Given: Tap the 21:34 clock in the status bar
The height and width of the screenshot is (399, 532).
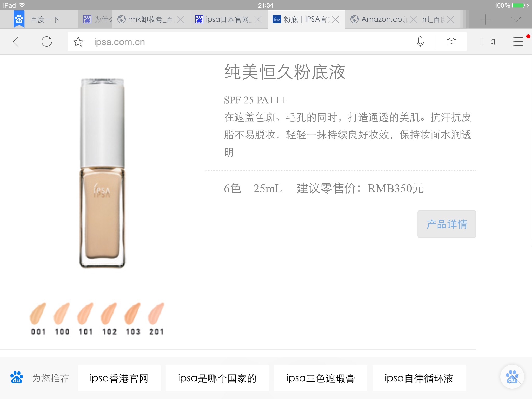Looking at the screenshot, I should click(x=266, y=5).
